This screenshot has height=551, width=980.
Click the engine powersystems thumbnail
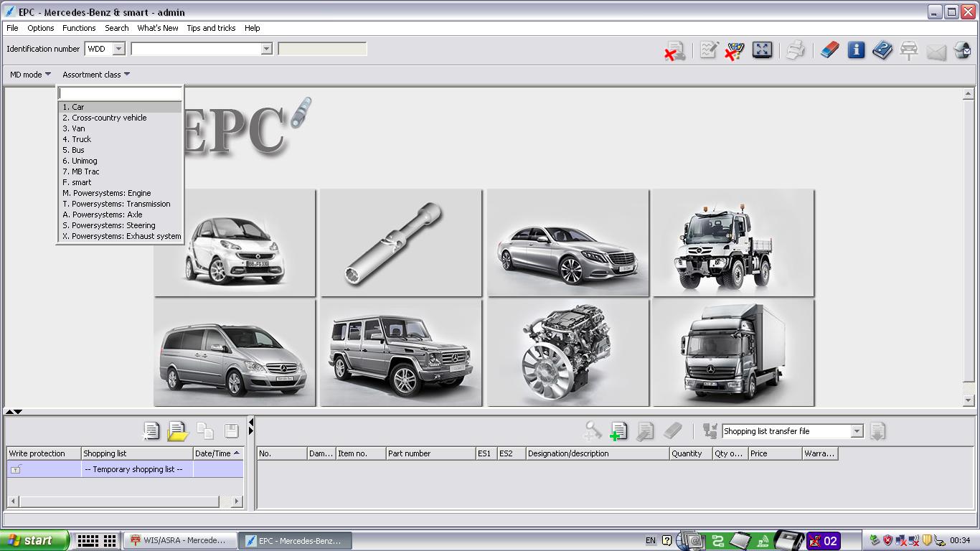568,353
